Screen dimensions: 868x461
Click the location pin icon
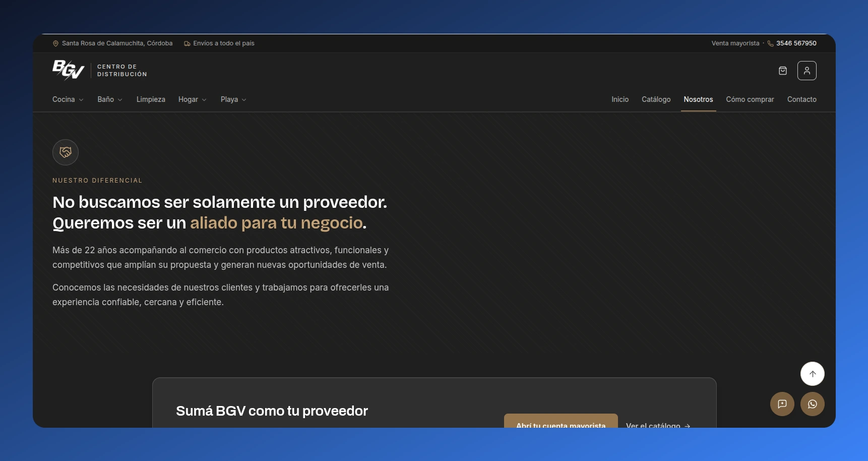tap(55, 43)
